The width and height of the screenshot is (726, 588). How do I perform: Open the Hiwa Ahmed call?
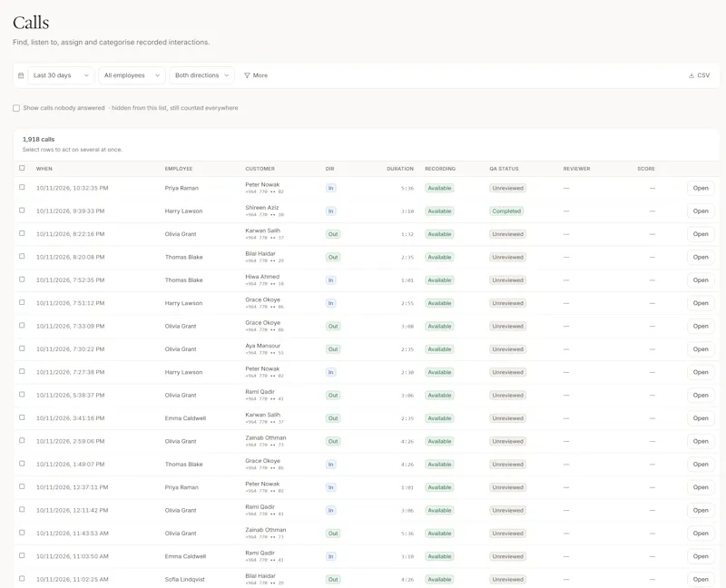click(x=701, y=280)
